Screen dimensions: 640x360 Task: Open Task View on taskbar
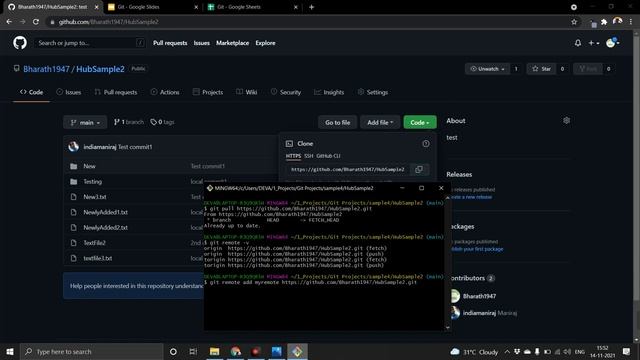(x=193, y=351)
